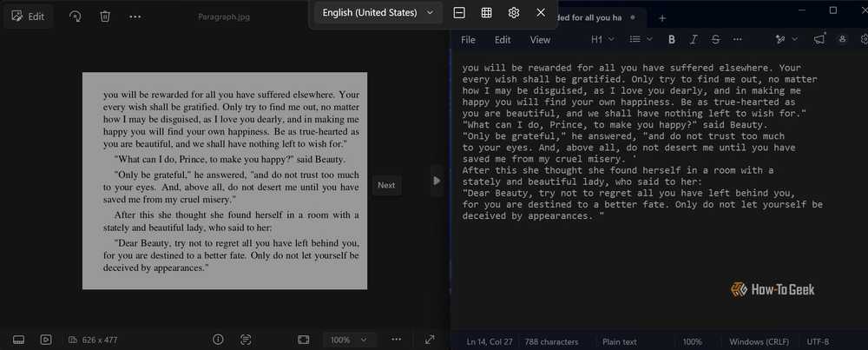Expand the list style dropdown

tap(641, 39)
